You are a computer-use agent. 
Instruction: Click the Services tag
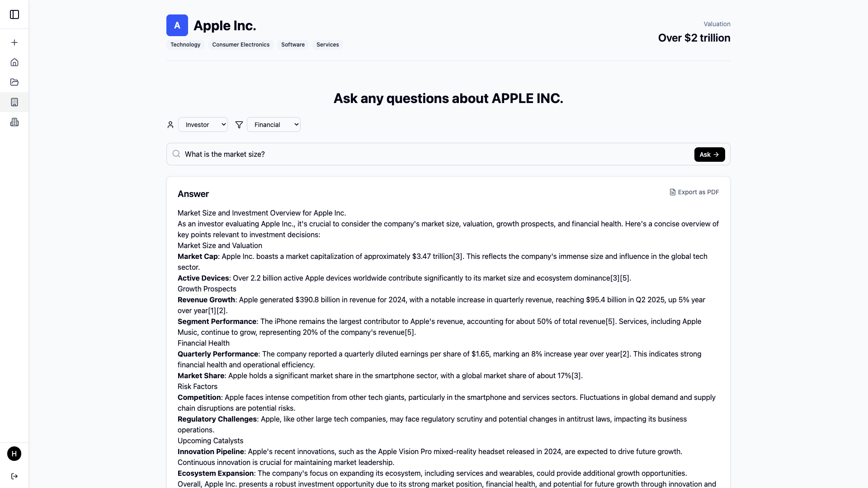click(x=328, y=45)
